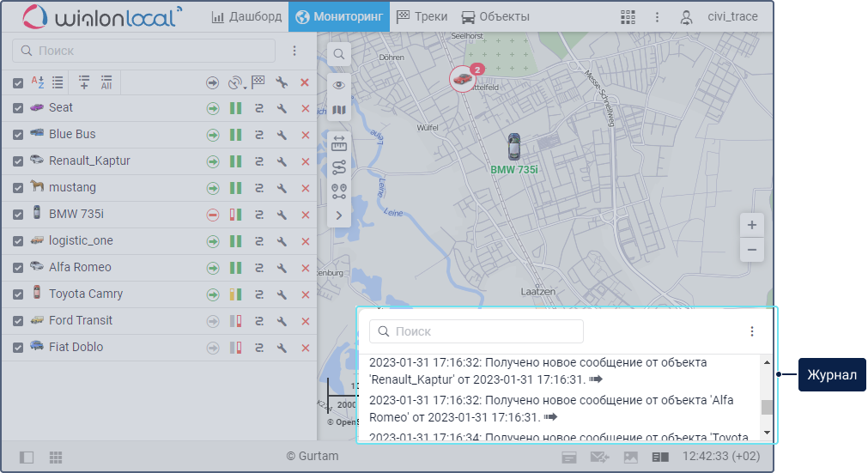Viewport: 868px width, 473px height.
Task: Click the log search input field
Action: click(476, 331)
